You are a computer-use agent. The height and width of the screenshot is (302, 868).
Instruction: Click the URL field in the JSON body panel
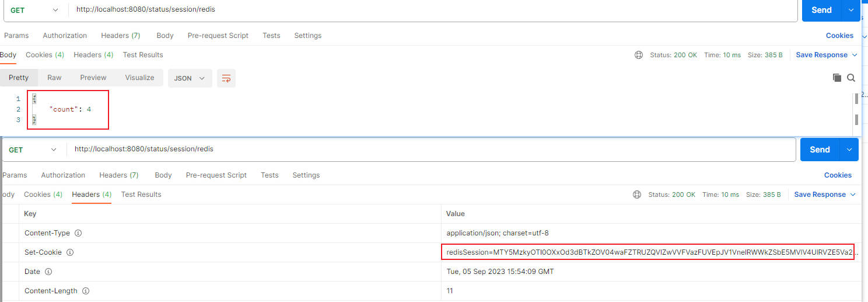[433, 10]
